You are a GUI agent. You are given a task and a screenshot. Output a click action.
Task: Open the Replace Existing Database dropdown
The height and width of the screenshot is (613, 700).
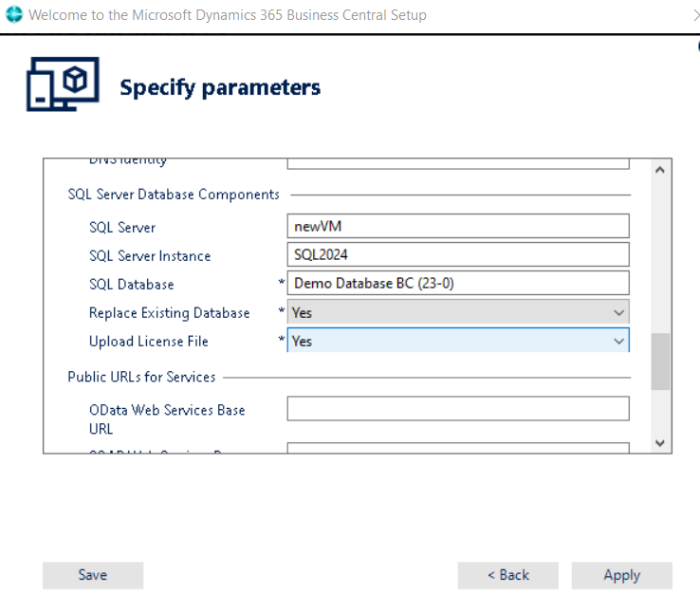(458, 312)
